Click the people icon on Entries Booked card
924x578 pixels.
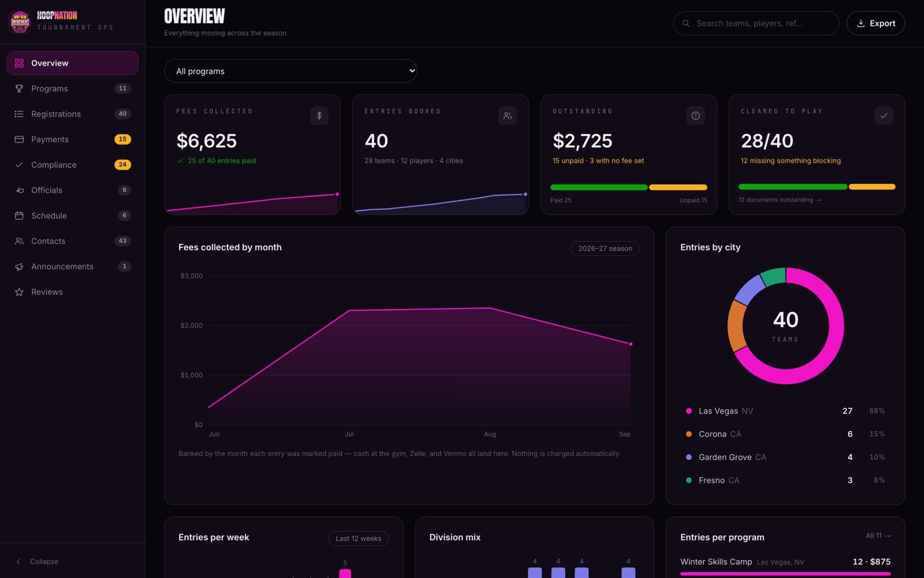(508, 116)
